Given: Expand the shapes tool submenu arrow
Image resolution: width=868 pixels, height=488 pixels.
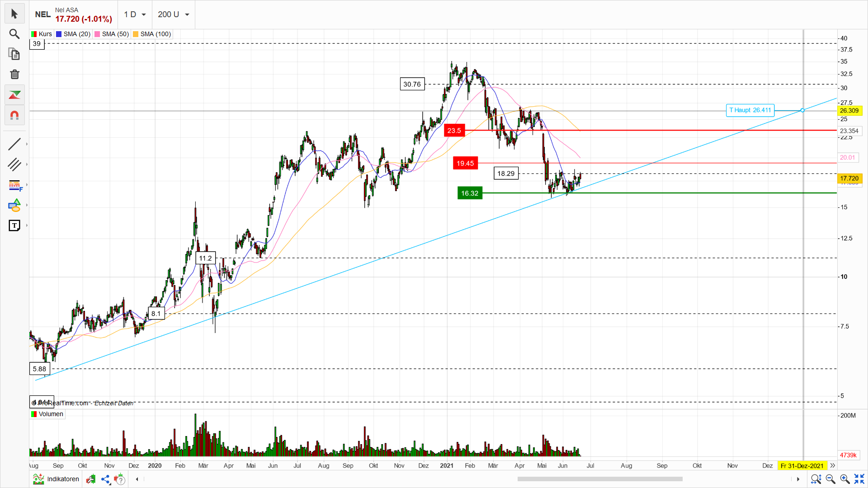Looking at the screenshot, I should [x=27, y=206].
